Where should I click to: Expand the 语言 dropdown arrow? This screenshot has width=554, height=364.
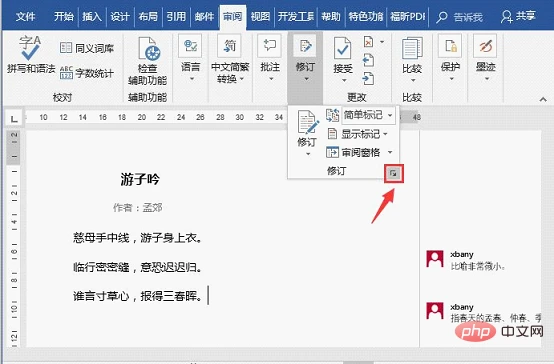(x=192, y=79)
